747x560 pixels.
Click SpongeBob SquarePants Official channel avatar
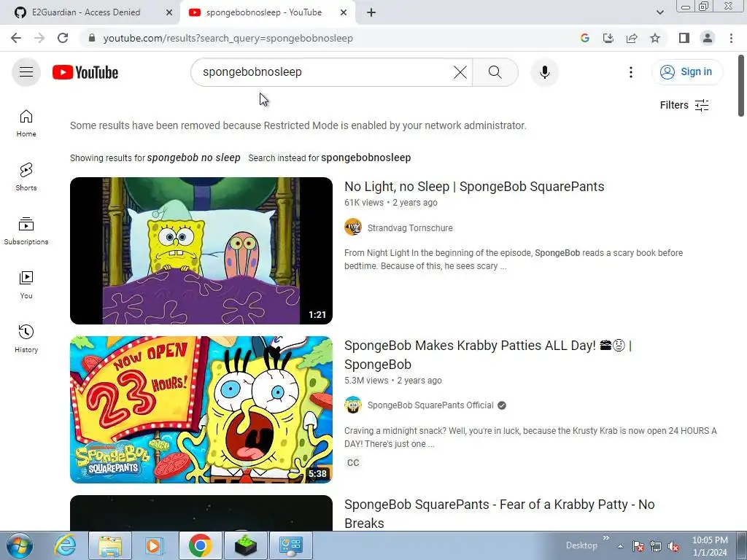tap(353, 405)
